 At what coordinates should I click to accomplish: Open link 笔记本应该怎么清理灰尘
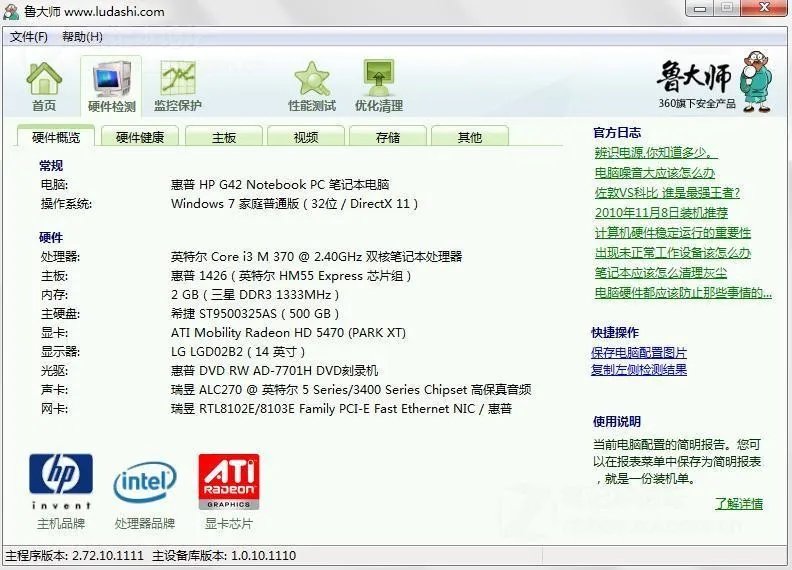point(661,273)
